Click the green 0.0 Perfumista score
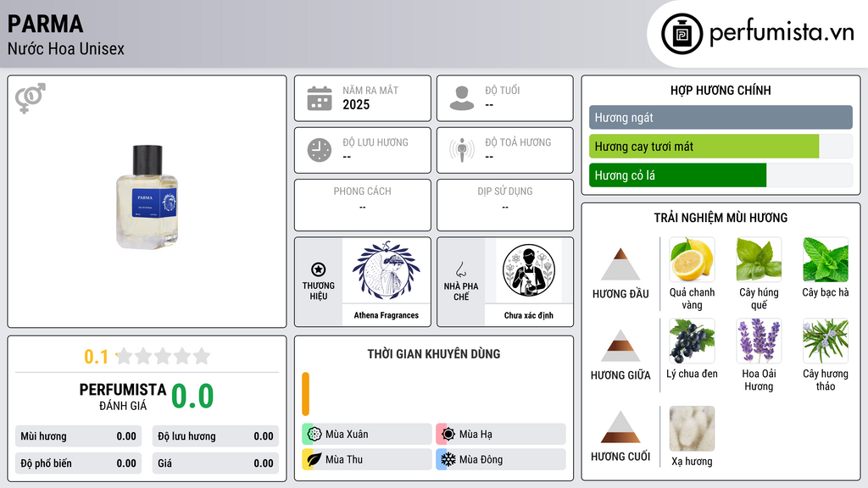The width and height of the screenshot is (868, 488). click(x=192, y=396)
